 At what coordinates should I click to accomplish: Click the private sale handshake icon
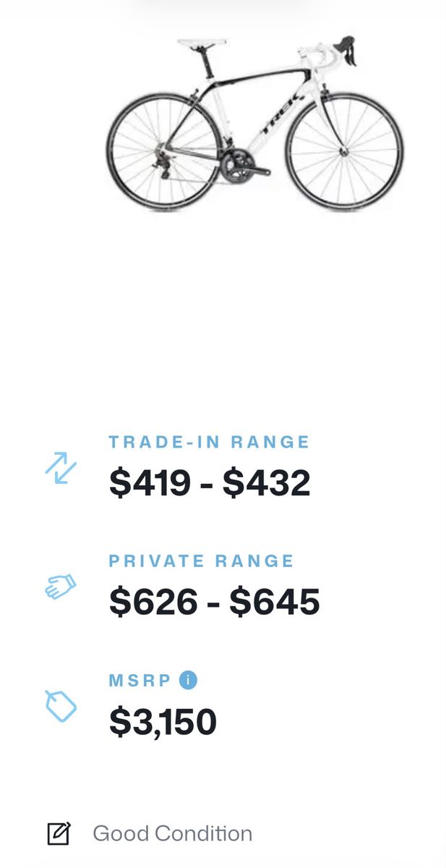point(60,586)
